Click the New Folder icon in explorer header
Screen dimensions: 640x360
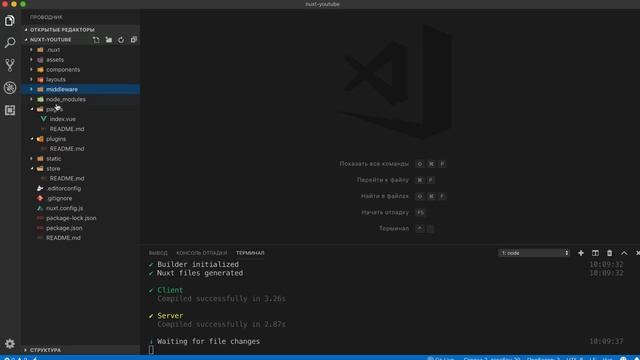(109, 40)
